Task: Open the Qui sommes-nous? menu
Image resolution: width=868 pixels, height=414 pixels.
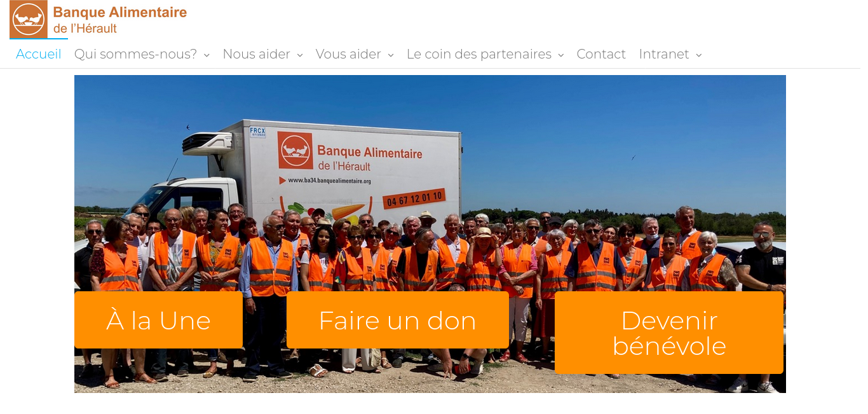Action: (135, 54)
